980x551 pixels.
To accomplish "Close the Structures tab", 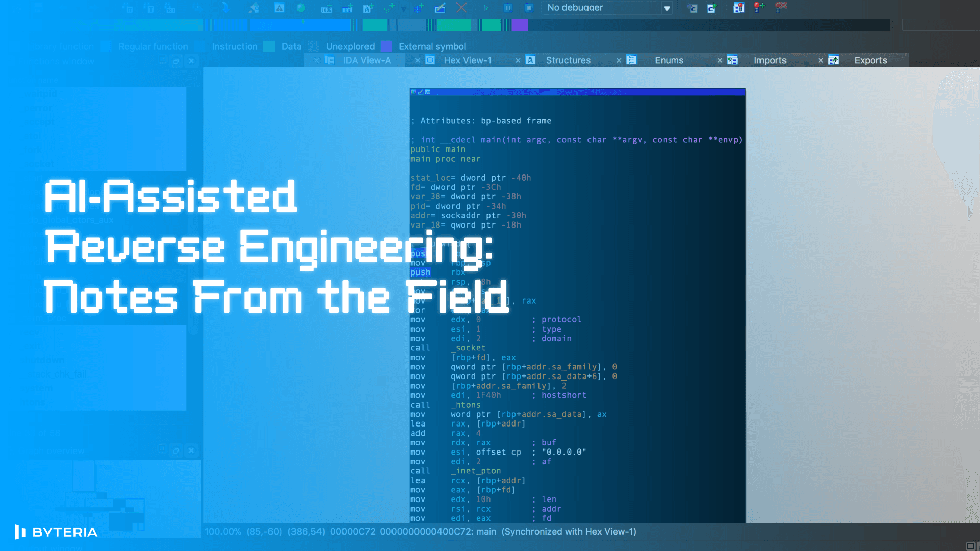I will point(518,60).
